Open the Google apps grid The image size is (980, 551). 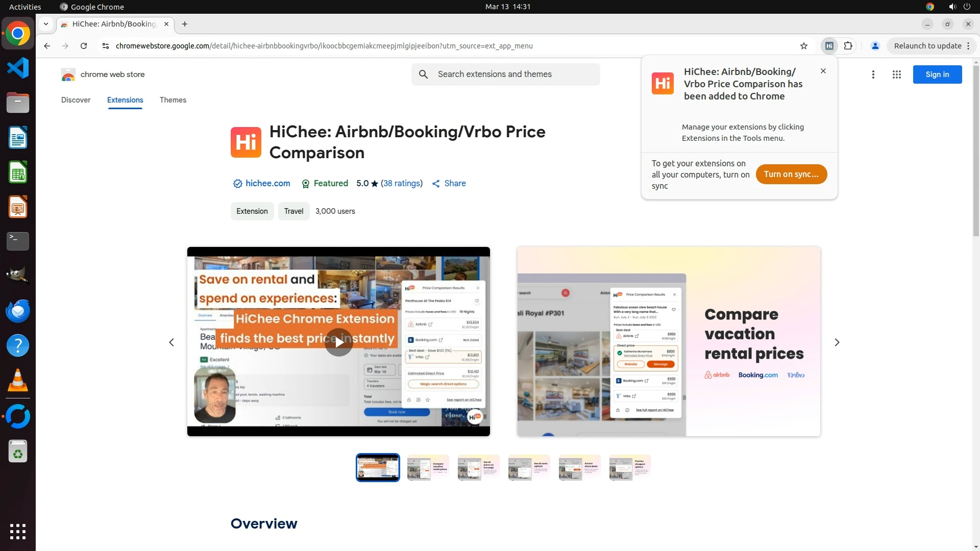click(x=896, y=74)
